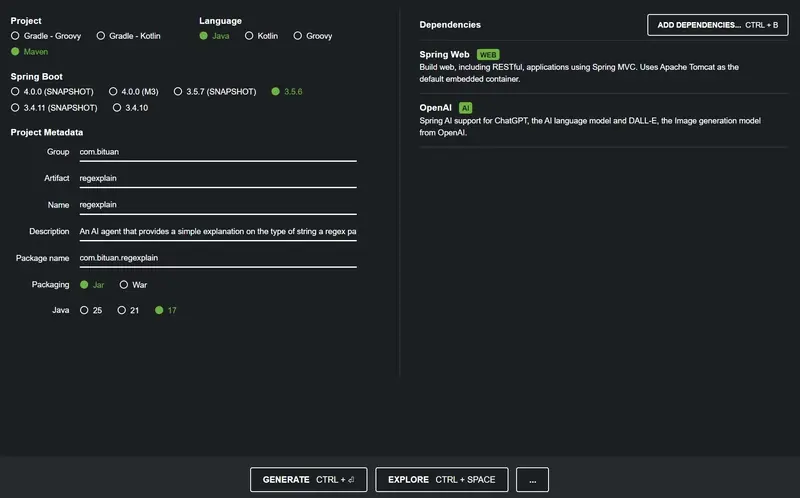Click the Project heading

point(26,21)
